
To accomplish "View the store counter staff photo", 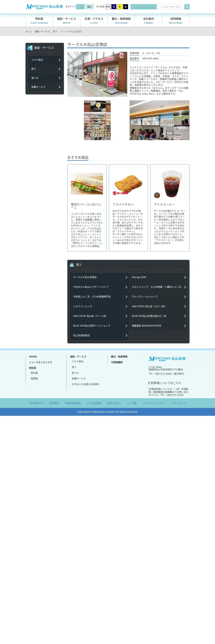I will click(x=159, y=120).
